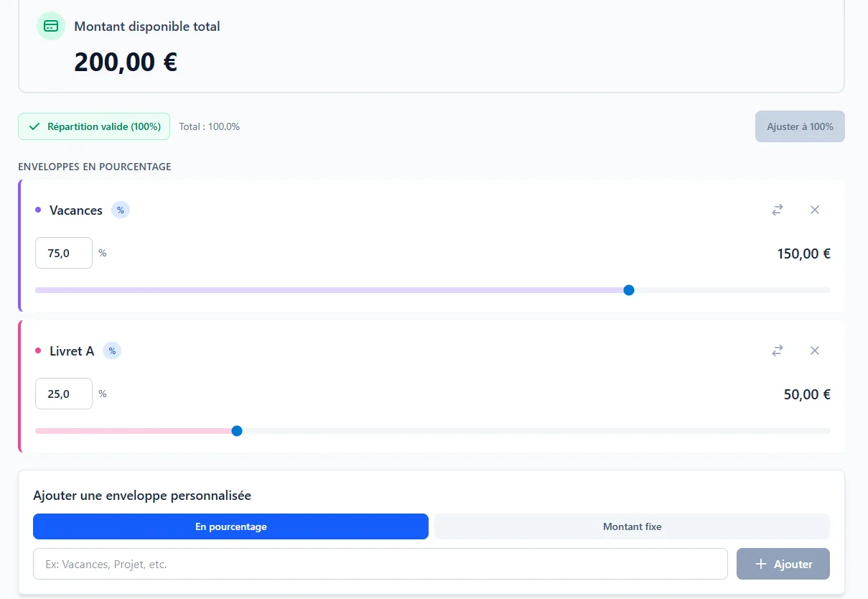The height and width of the screenshot is (599, 868).
Task: Click the Ajouter button
Action: (783, 564)
